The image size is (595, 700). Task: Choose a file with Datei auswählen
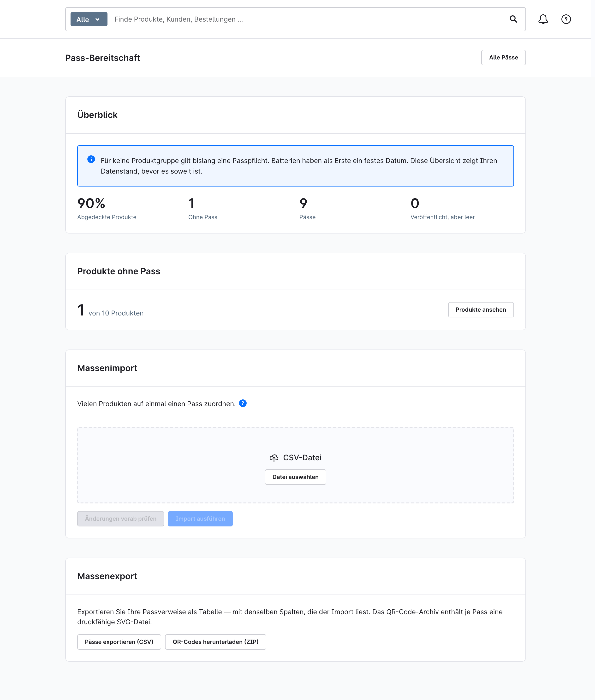295,477
